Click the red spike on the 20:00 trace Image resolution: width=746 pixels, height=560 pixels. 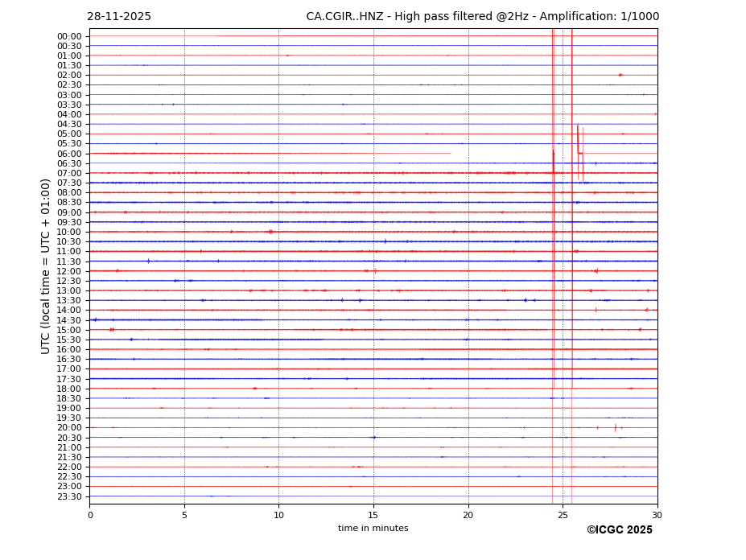point(615,427)
